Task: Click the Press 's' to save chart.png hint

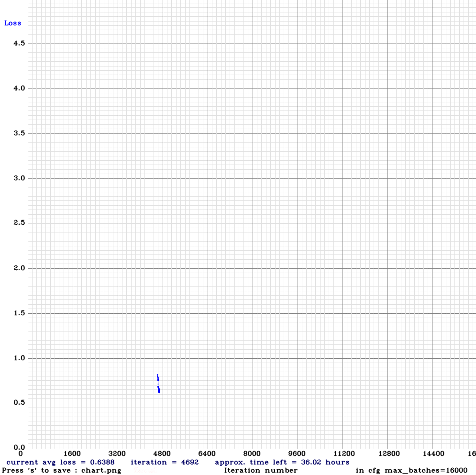Action: pos(62,470)
